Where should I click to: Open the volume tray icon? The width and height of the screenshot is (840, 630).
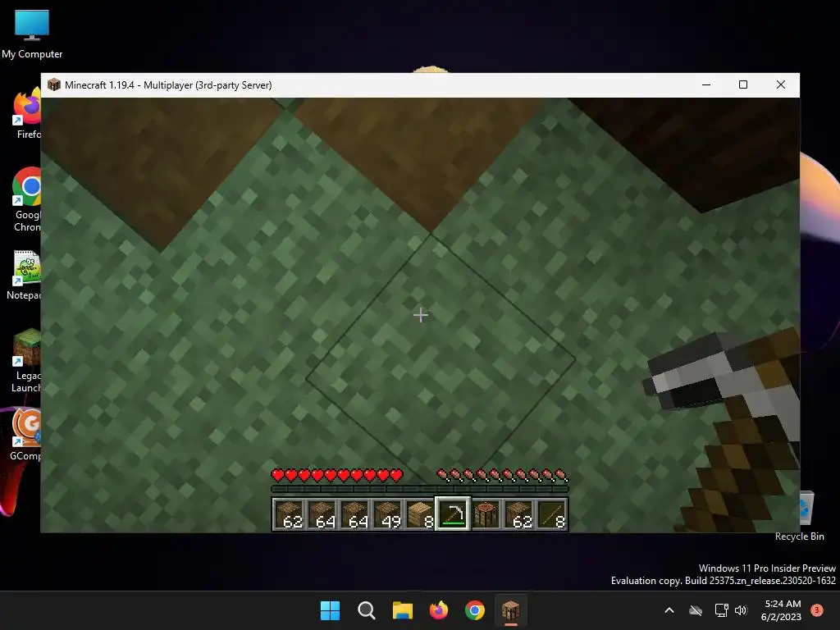[741, 610]
